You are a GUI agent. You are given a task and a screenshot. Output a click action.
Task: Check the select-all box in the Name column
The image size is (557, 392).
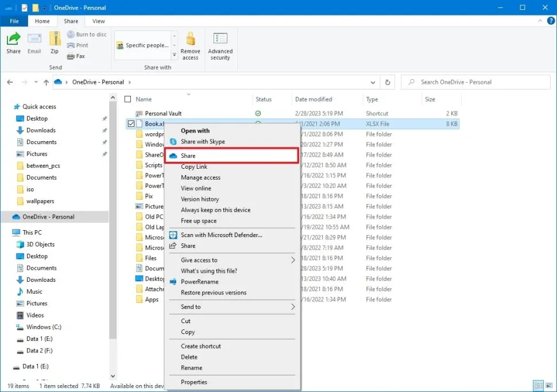tap(127, 99)
